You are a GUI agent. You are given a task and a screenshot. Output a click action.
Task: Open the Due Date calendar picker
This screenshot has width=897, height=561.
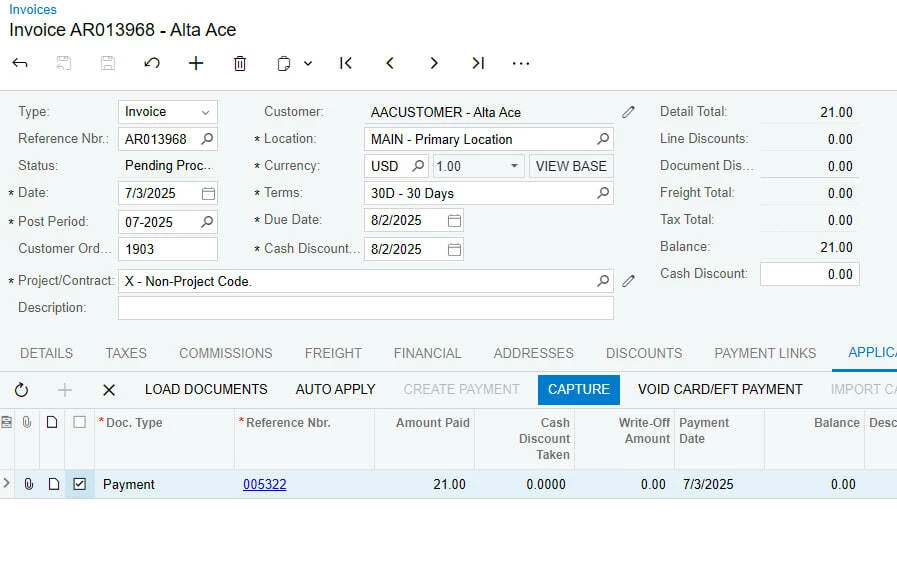point(454,220)
